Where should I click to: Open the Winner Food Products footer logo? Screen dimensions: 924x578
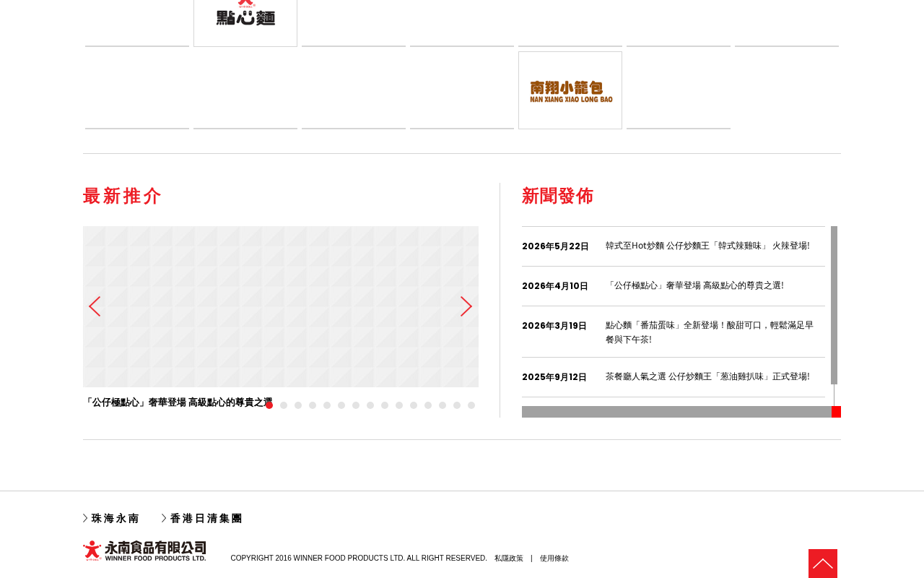pos(144,551)
